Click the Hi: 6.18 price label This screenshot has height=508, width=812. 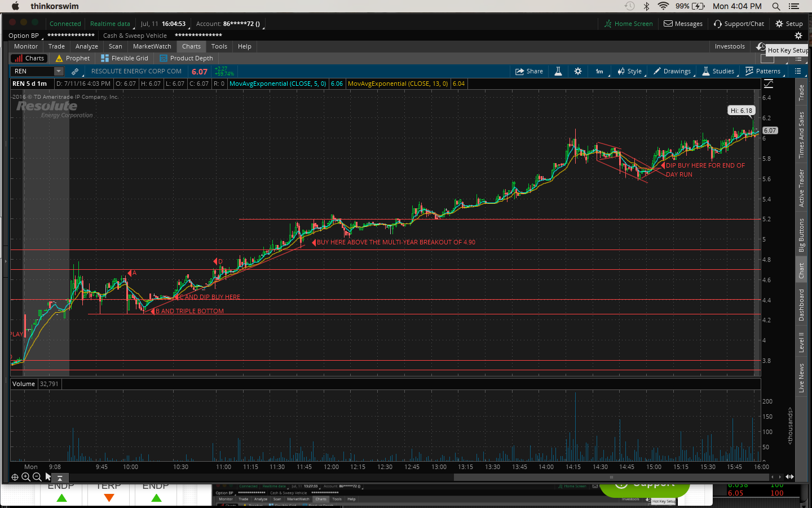click(742, 111)
